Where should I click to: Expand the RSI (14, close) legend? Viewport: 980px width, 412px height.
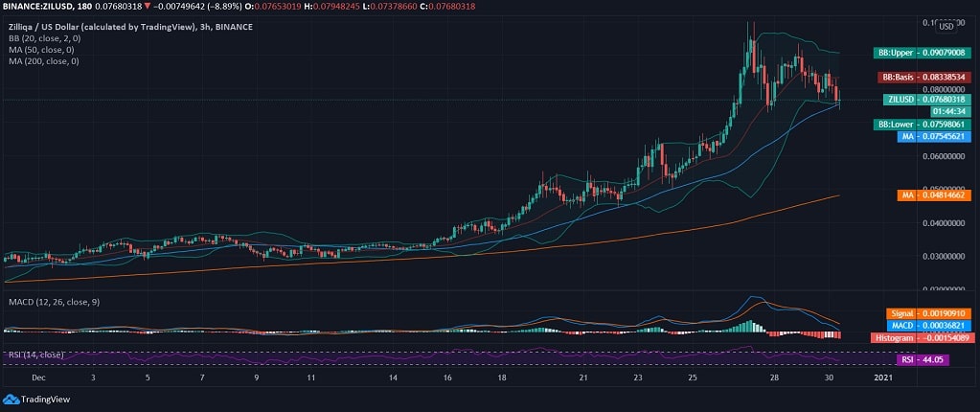tap(34, 355)
